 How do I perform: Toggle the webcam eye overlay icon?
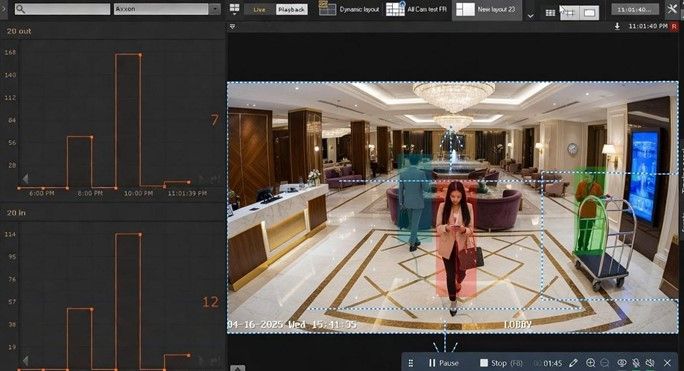pos(622,363)
